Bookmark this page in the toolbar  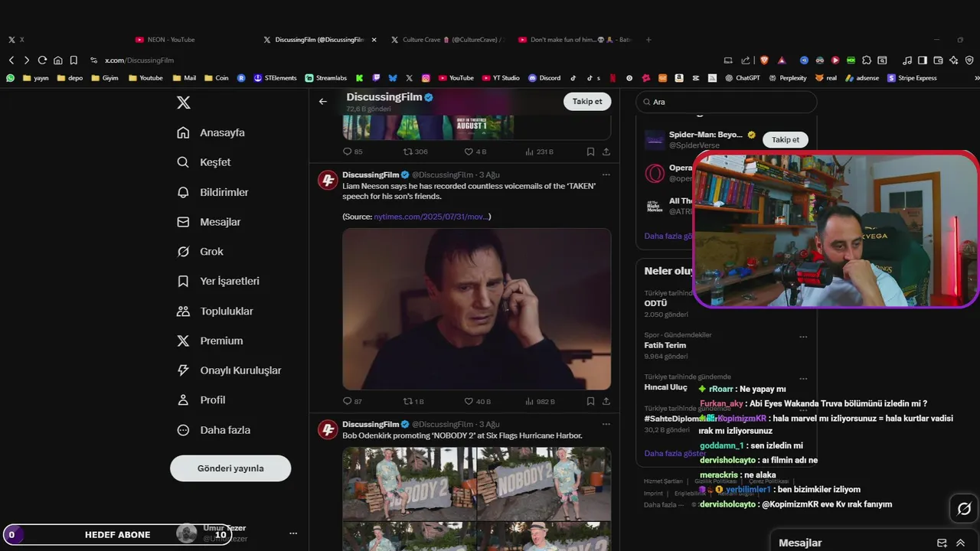[73, 60]
